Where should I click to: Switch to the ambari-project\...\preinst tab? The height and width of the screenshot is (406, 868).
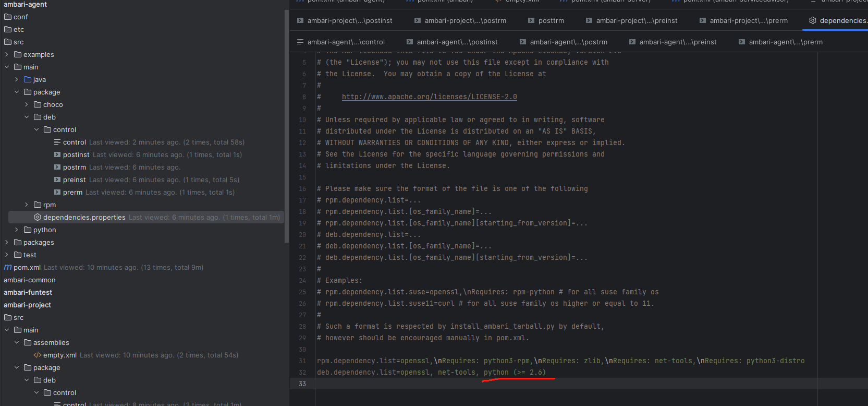[632, 20]
